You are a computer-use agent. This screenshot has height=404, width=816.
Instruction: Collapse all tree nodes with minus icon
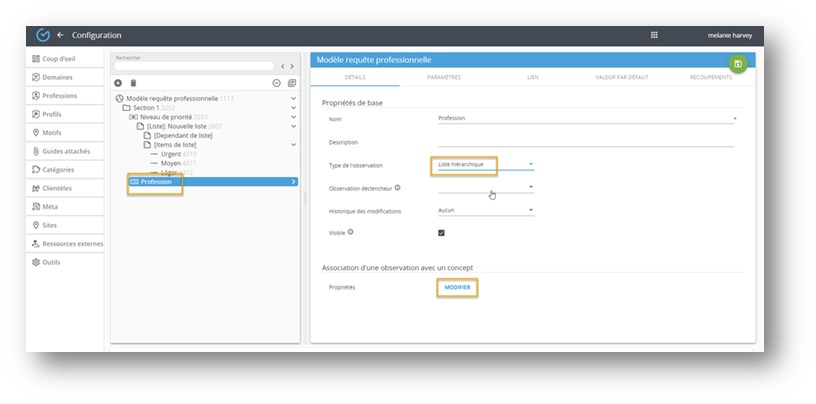pyautogui.click(x=277, y=83)
